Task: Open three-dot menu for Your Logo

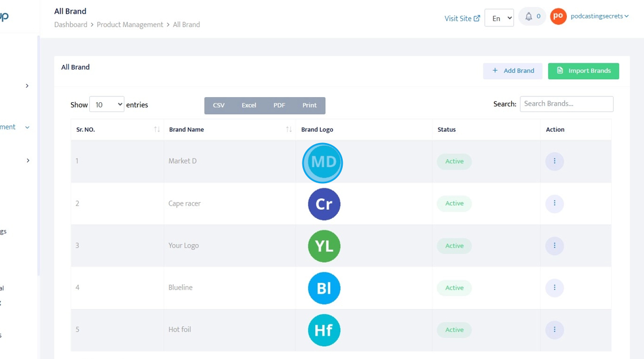Action: tap(554, 246)
